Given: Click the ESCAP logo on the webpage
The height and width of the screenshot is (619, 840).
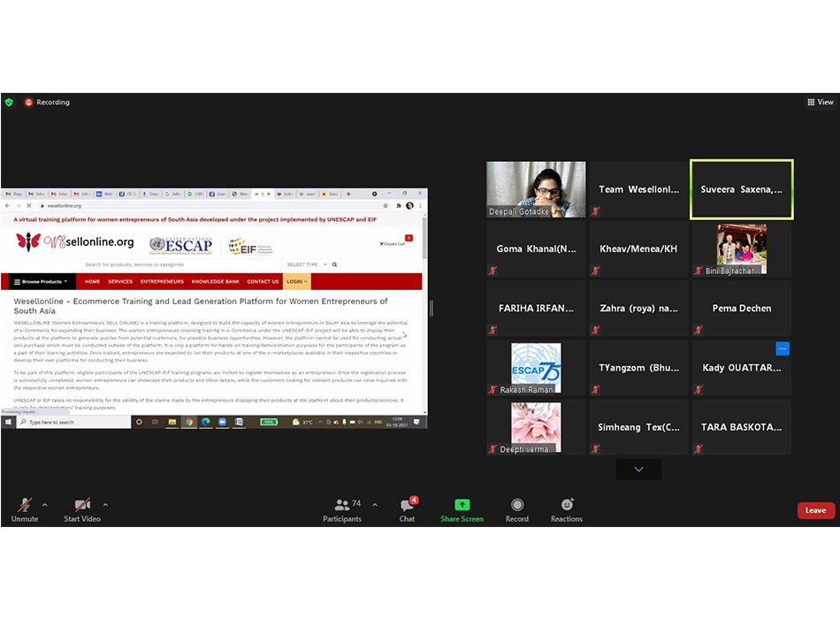Looking at the screenshot, I should click(x=181, y=246).
